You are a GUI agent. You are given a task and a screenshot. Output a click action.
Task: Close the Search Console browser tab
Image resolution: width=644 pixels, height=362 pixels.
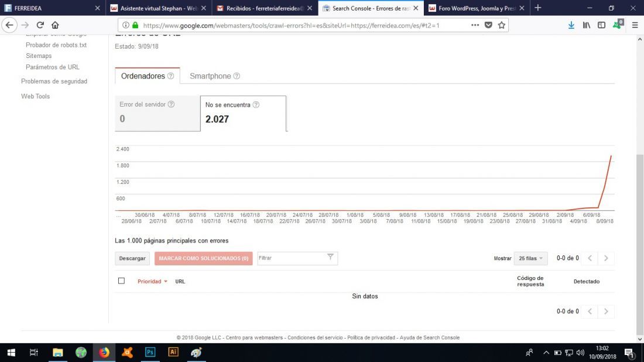(x=416, y=8)
